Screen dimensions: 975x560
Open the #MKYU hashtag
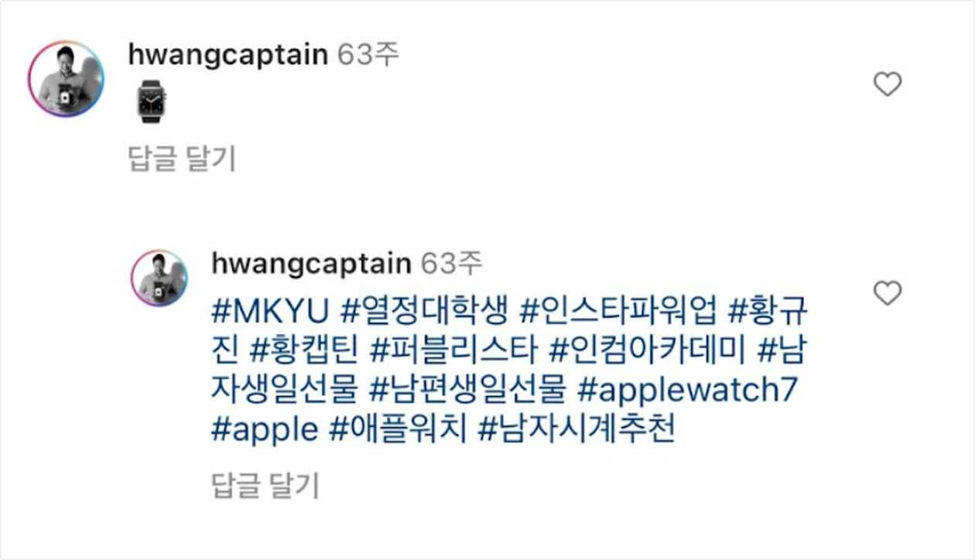point(271,311)
